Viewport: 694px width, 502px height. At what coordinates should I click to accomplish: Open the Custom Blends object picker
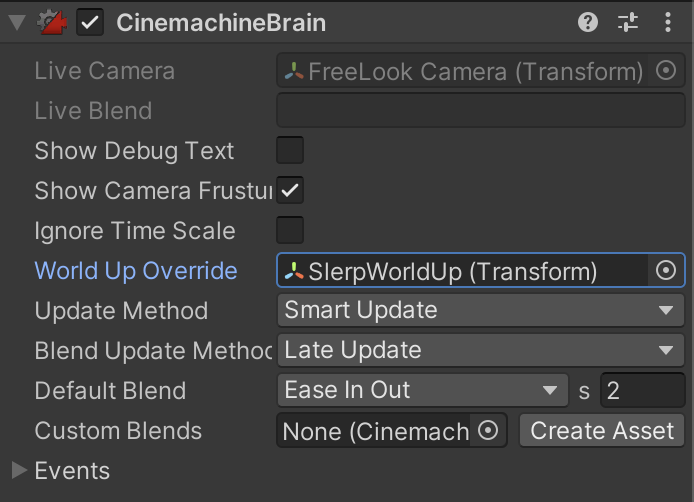point(488,431)
